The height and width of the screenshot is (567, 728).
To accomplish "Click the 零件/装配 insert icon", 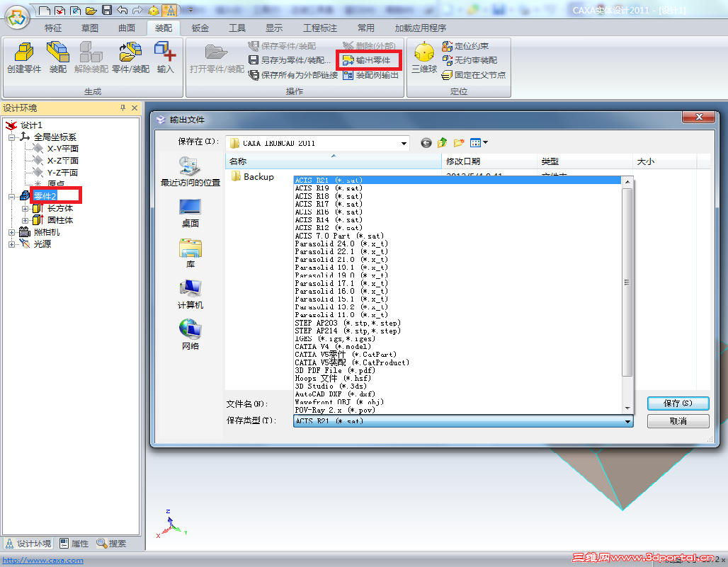I will click(x=130, y=57).
